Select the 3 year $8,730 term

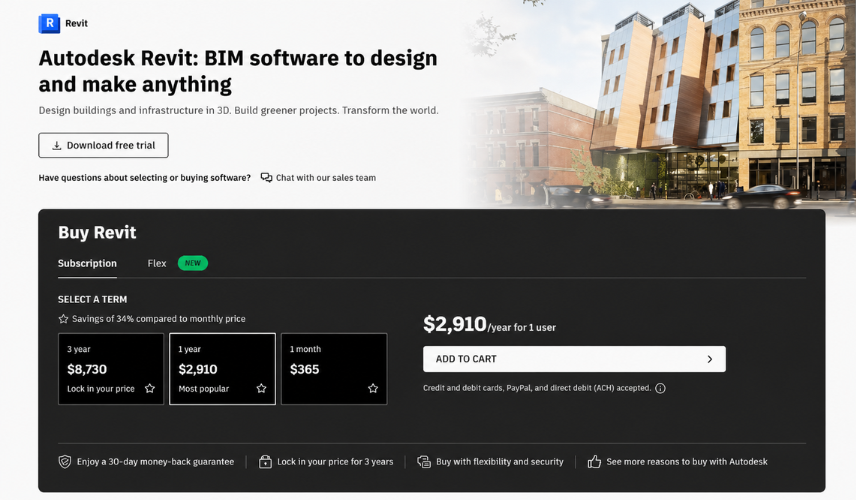pos(111,369)
